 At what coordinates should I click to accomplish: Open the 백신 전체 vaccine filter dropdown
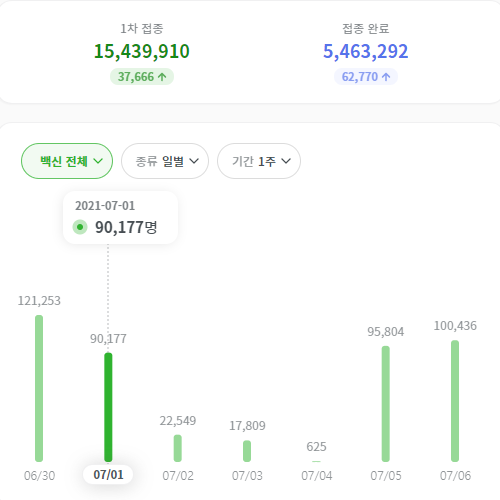point(67,161)
